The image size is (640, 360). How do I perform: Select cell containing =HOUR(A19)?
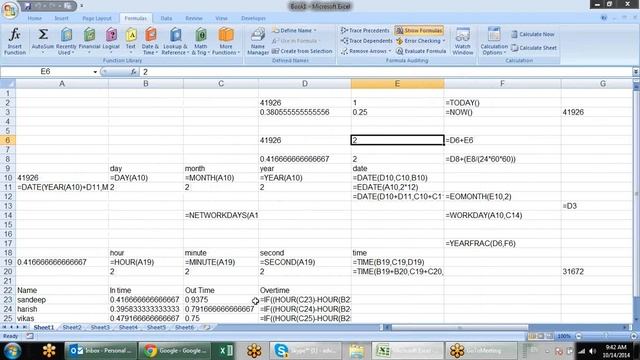pos(146,262)
